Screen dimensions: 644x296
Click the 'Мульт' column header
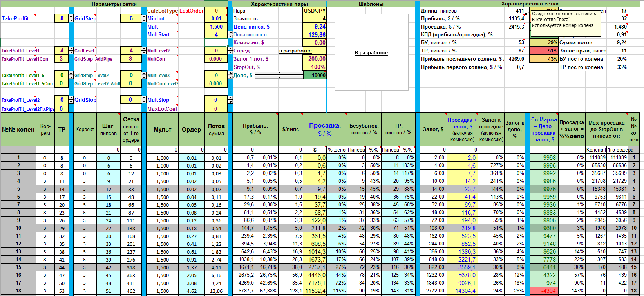[162, 129]
